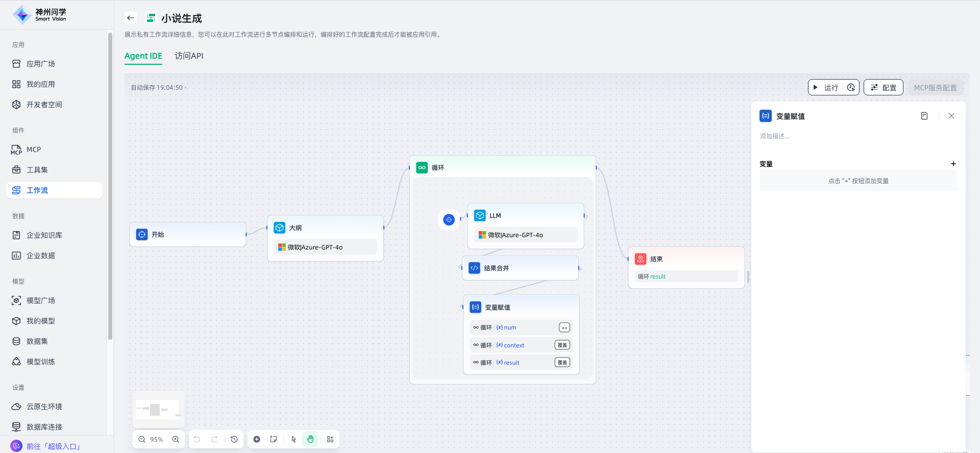The height and width of the screenshot is (453, 980).
Task: Open the operation selector on num variable
Action: pos(564,328)
